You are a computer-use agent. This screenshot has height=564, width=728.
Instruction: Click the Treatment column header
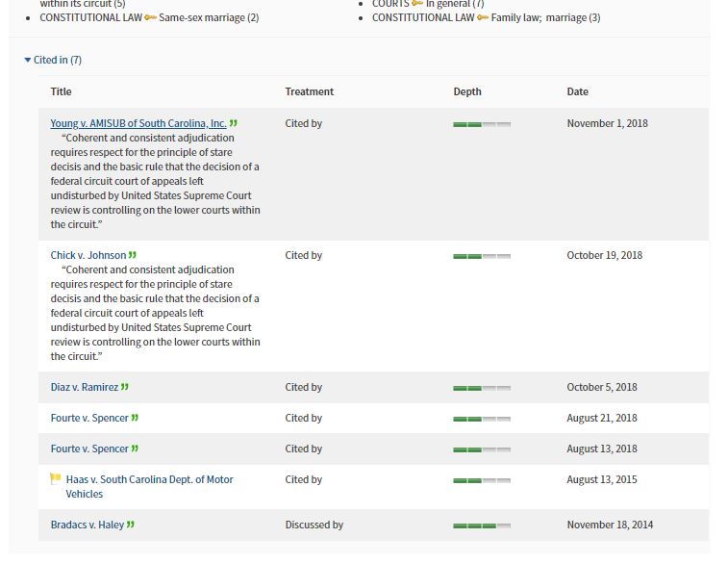pyautogui.click(x=310, y=91)
